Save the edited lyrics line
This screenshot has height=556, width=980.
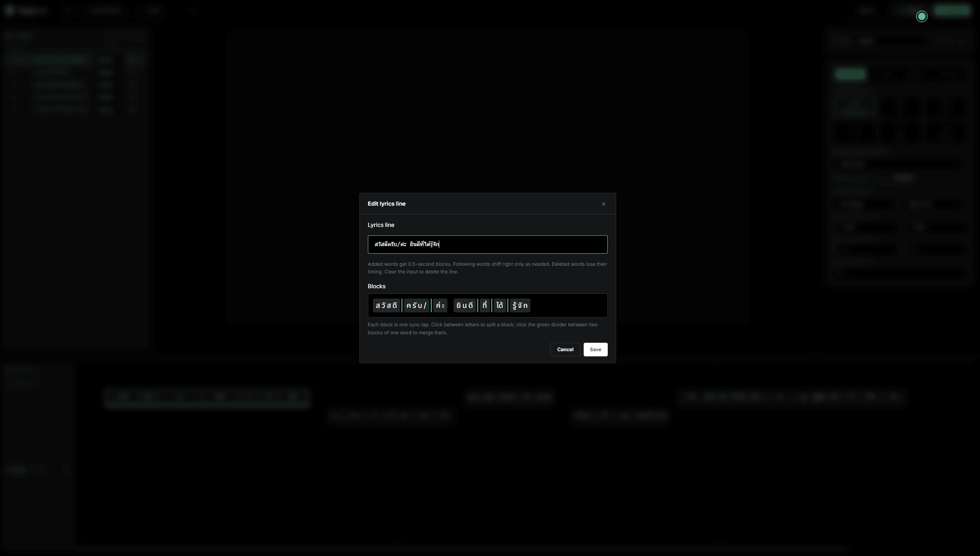coord(595,350)
